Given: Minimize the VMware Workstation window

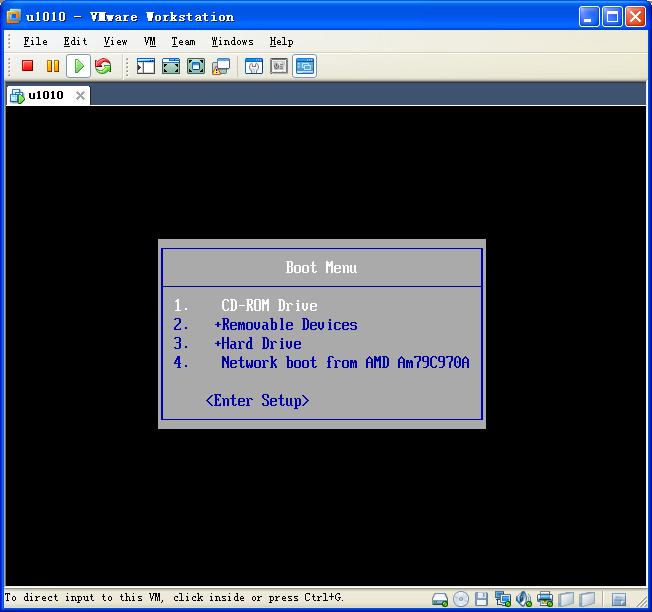Looking at the screenshot, I should pyautogui.click(x=589, y=17).
